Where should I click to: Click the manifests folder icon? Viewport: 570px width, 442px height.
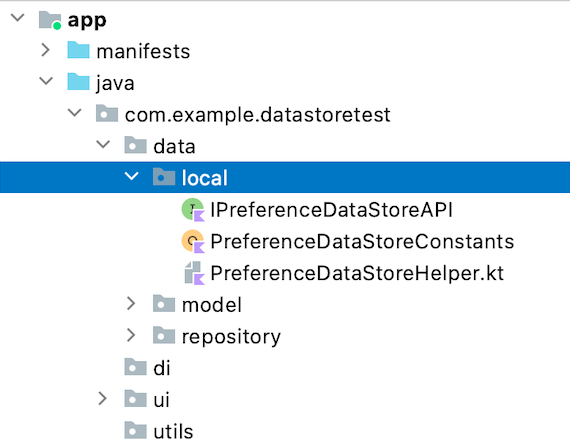pos(78,50)
